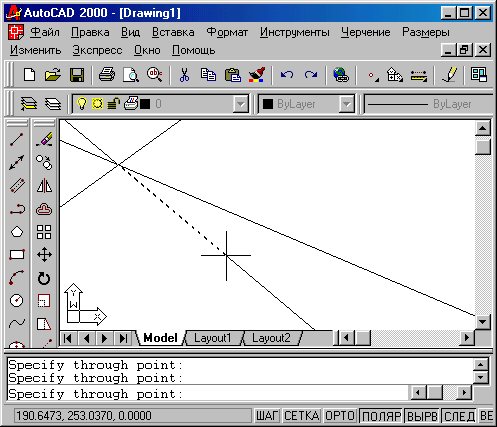Screen dimensions: 497x427
Task: Toggle ШАГ snap mode
Action: [x=267, y=416]
